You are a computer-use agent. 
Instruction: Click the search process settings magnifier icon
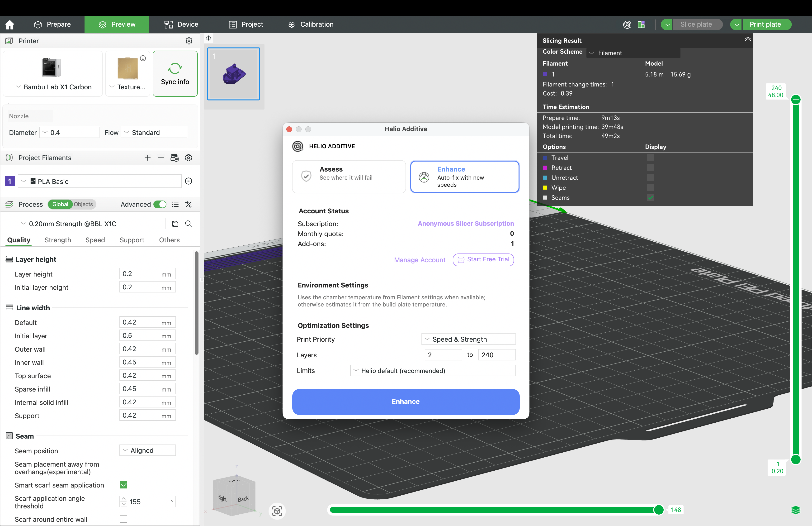[x=189, y=224]
